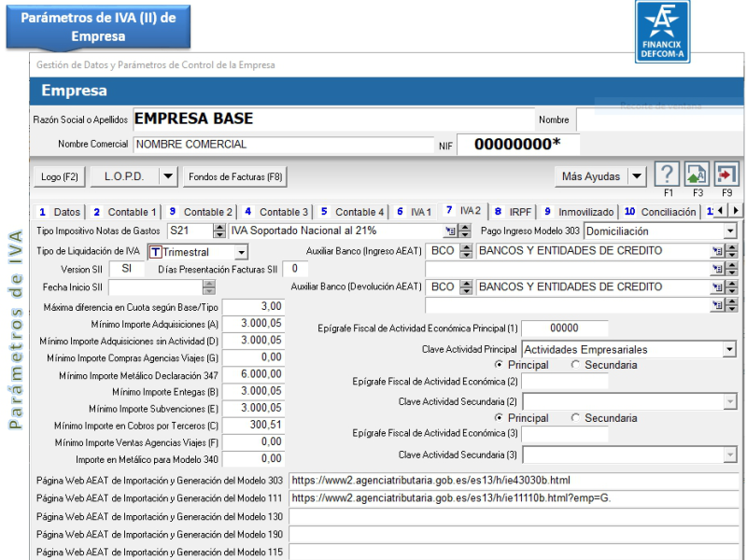Click spinner next to Devolución AEAT BCO code
747x560 pixels.
[x=466, y=287]
